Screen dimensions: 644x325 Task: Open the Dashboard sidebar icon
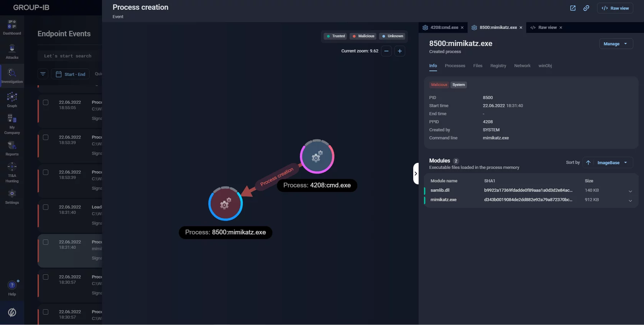(12, 27)
